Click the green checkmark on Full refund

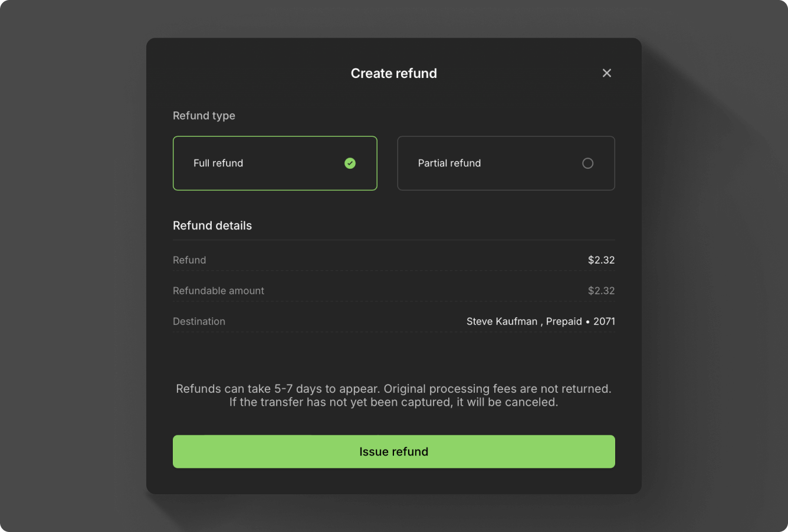coord(350,163)
